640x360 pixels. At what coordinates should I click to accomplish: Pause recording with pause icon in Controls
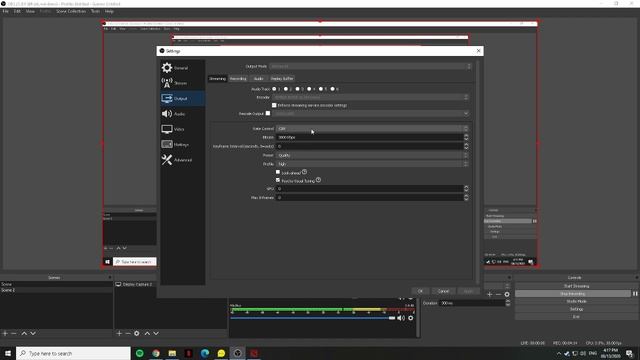635,293
